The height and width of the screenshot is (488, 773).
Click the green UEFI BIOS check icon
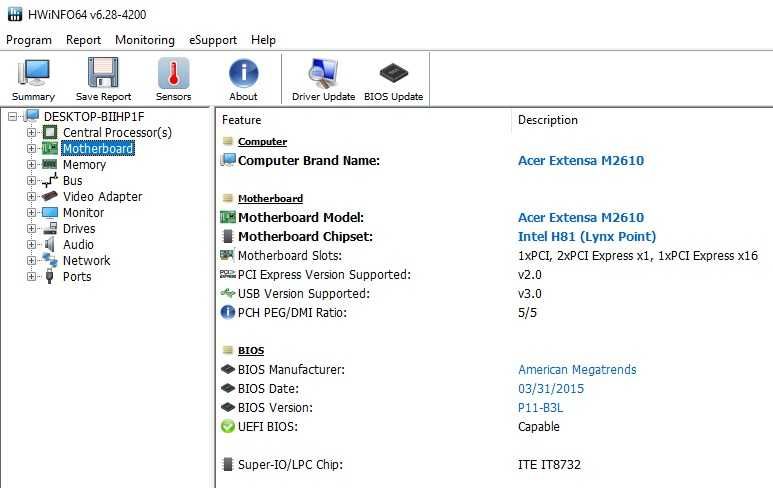click(x=227, y=426)
